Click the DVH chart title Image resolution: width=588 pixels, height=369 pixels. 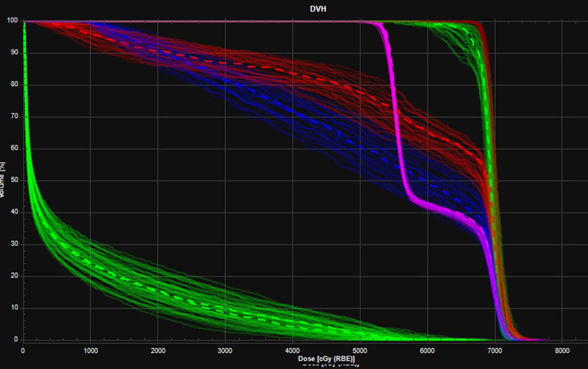[318, 9]
